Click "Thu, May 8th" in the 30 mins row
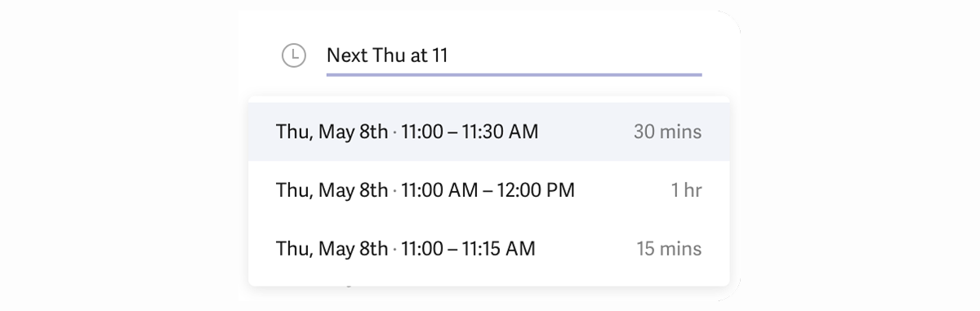This screenshot has height=311, width=980. [332, 131]
